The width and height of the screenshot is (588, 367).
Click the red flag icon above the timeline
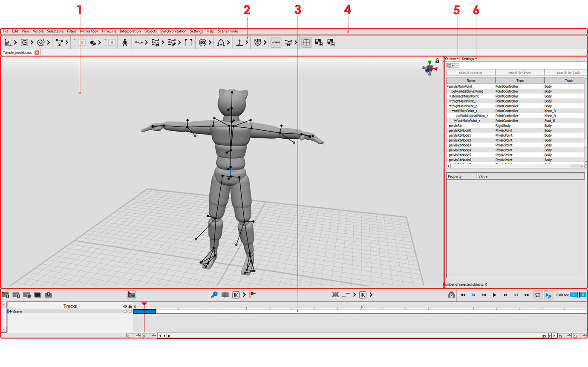(x=252, y=295)
